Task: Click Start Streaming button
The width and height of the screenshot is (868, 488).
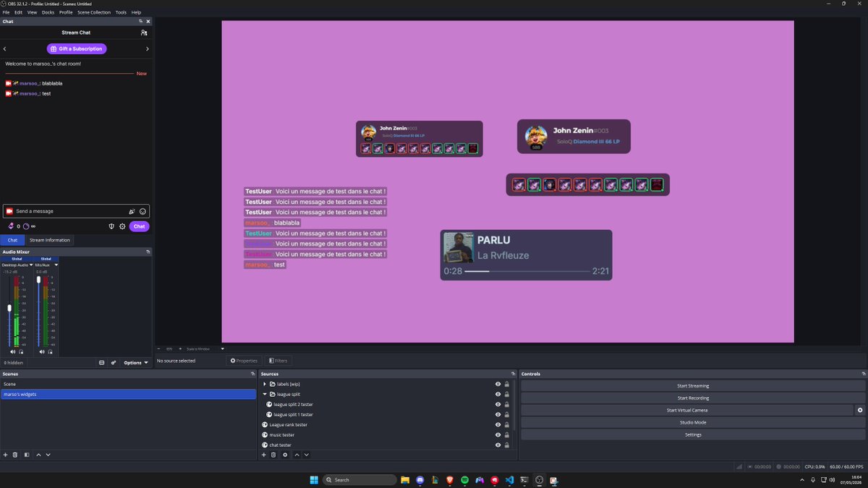Action: (693, 386)
